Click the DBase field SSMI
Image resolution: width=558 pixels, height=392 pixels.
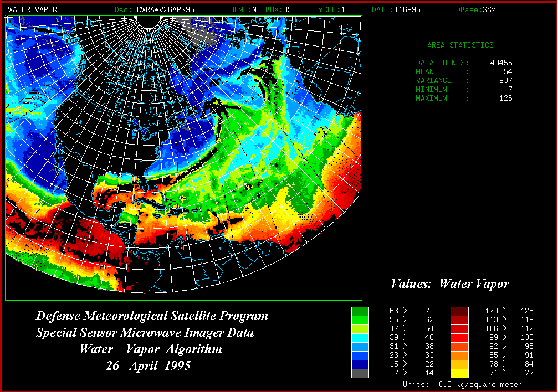(490, 9)
